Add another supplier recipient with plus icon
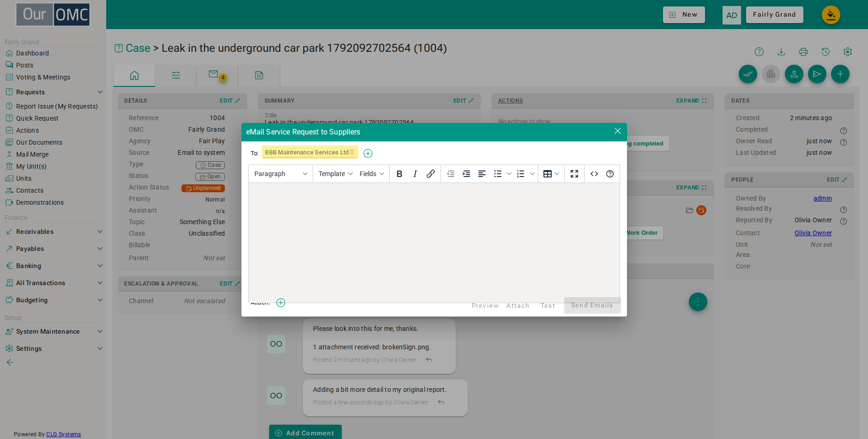 pyautogui.click(x=368, y=153)
